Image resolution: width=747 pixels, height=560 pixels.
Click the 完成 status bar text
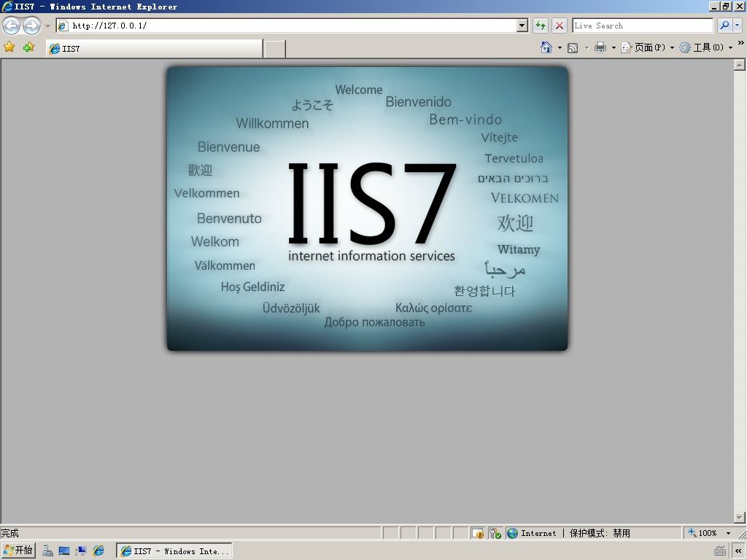(x=9, y=533)
